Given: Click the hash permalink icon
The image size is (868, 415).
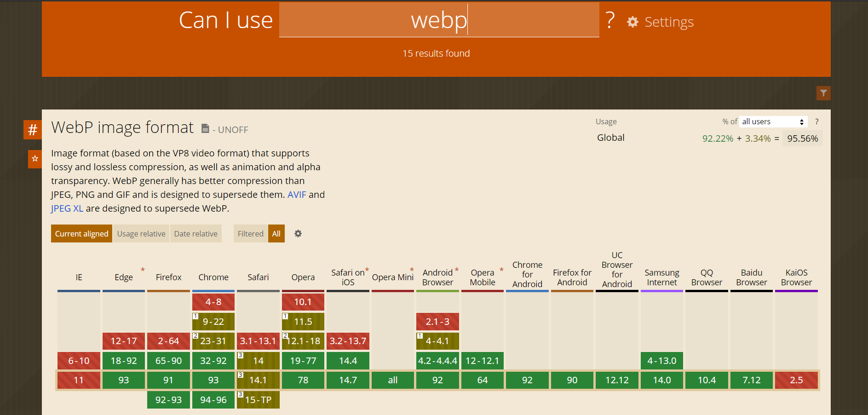Looking at the screenshot, I should click(33, 130).
